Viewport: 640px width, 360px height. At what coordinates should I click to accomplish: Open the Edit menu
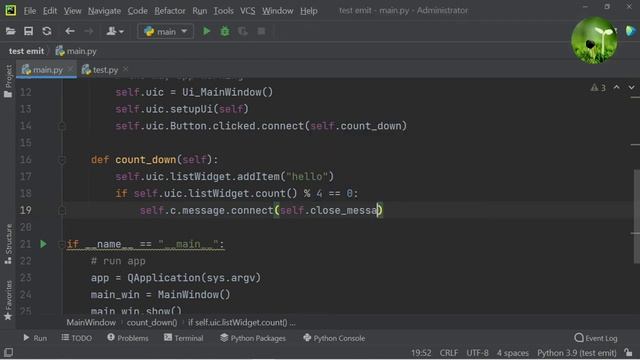click(50, 11)
